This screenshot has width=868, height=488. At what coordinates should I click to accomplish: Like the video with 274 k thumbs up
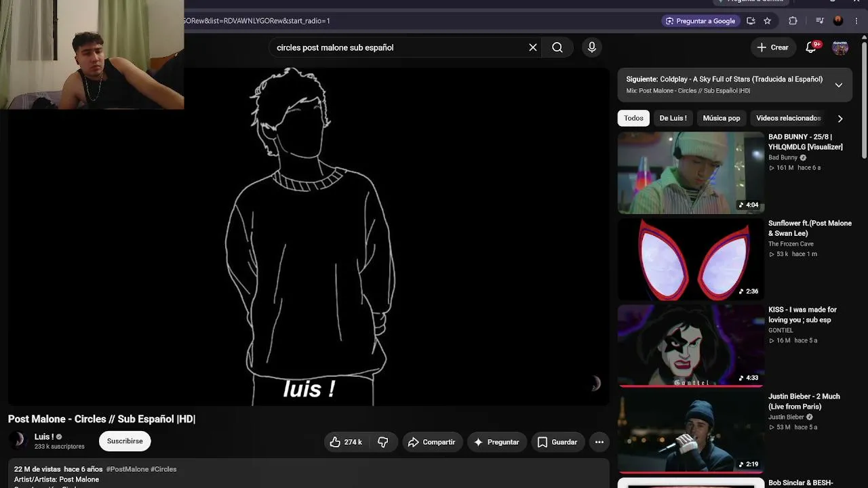coord(346,442)
